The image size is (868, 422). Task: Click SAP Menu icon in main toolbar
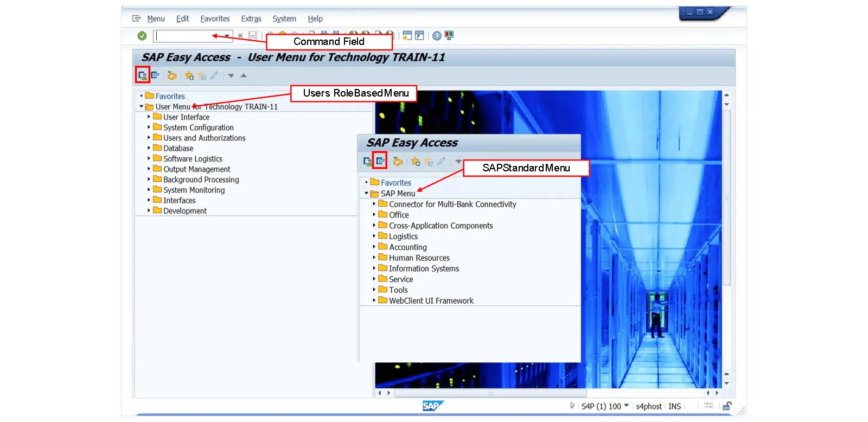155,75
